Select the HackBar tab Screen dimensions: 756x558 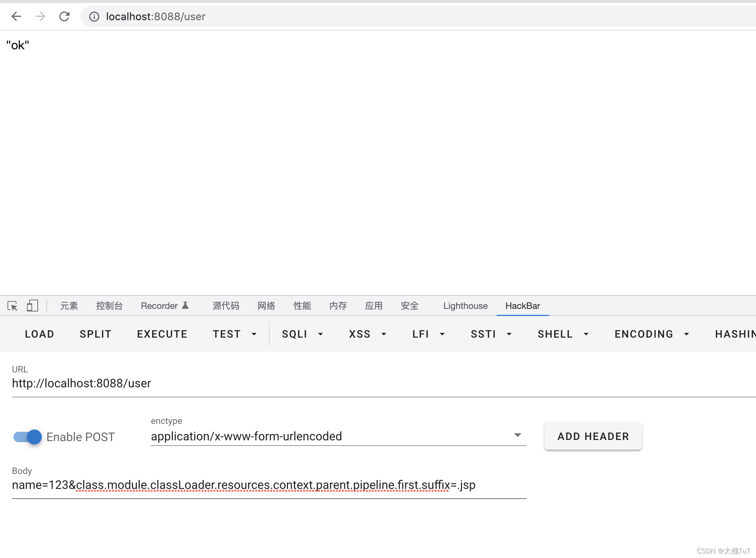point(523,306)
